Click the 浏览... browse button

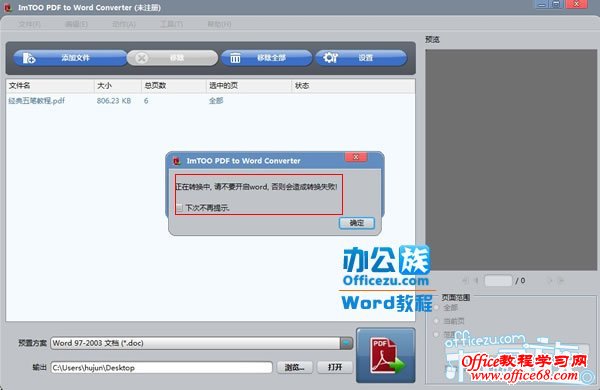pos(295,367)
